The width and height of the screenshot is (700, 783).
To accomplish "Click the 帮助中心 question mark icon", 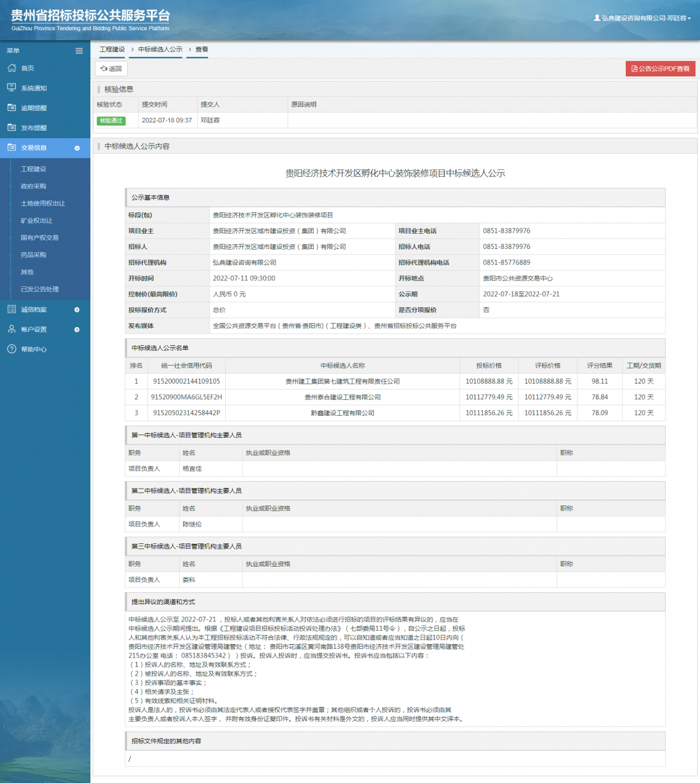I will [12, 349].
